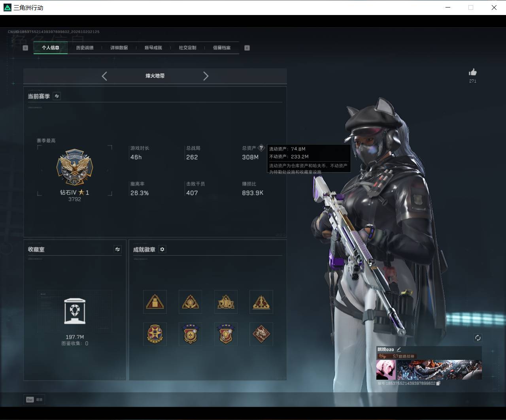Toggle the 收藏室 swap view icon

click(x=117, y=249)
